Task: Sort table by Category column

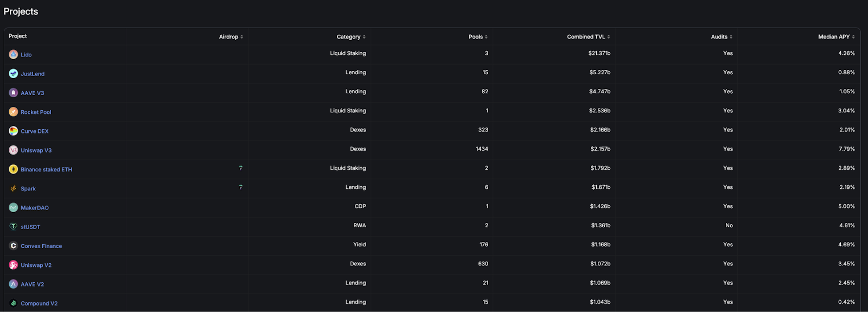Action: click(351, 37)
